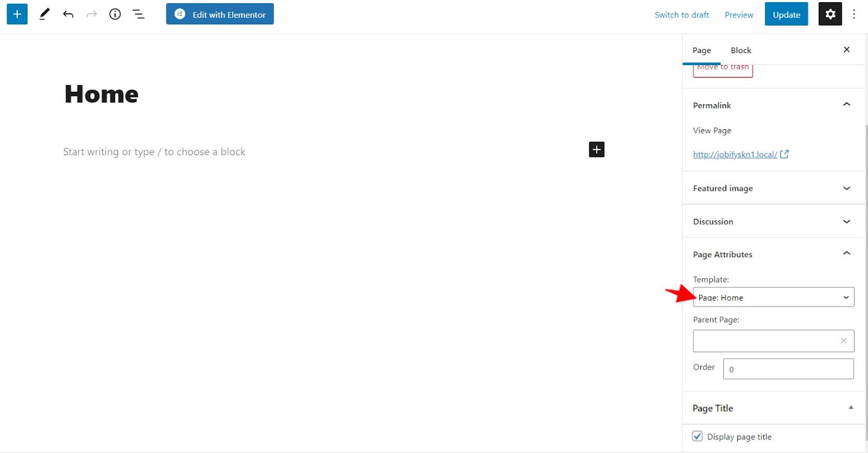Close the settings sidebar panel
This screenshot has width=868, height=453.
point(846,50)
